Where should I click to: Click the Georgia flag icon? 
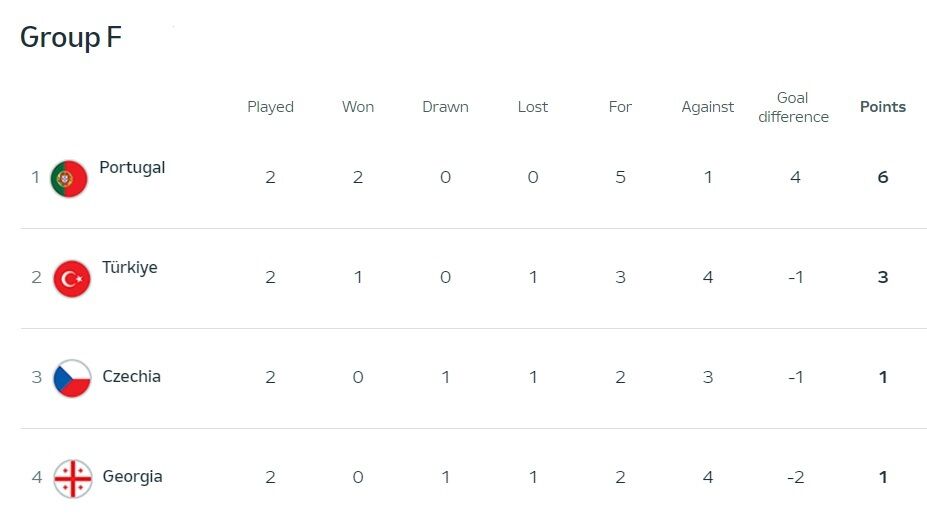tap(72, 478)
